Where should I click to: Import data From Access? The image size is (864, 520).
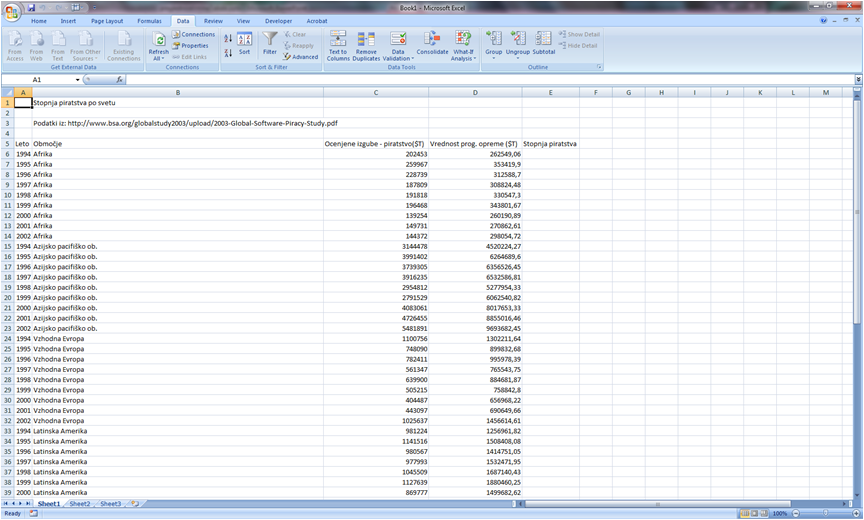coord(15,46)
